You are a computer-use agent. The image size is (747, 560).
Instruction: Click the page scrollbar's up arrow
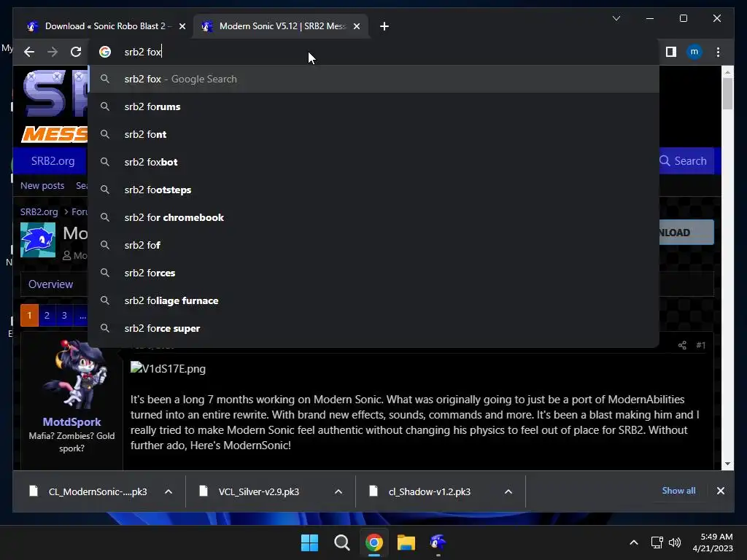click(x=727, y=72)
